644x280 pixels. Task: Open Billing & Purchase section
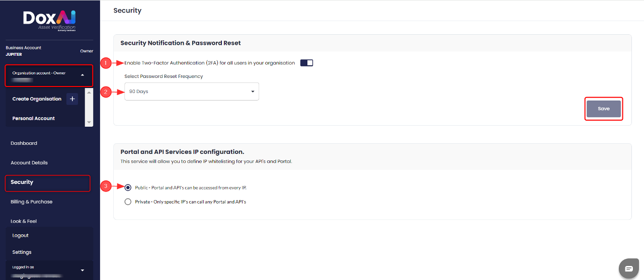[x=32, y=202]
